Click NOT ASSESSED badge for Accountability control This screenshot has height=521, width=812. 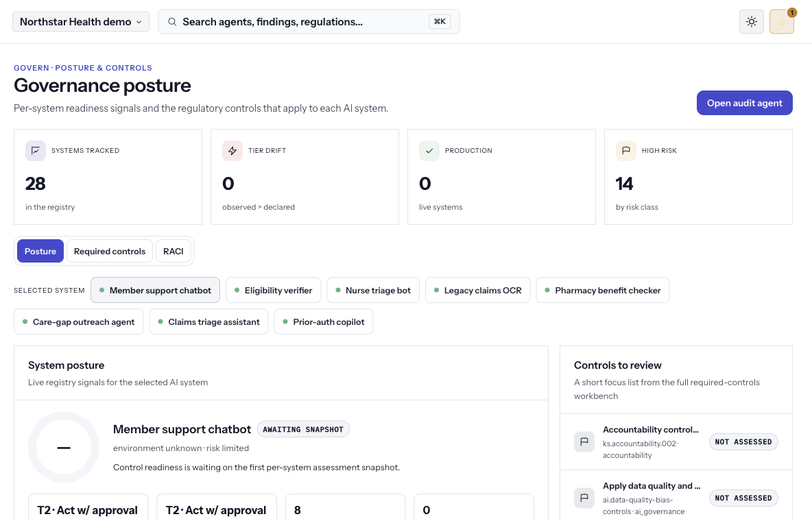(743, 441)
